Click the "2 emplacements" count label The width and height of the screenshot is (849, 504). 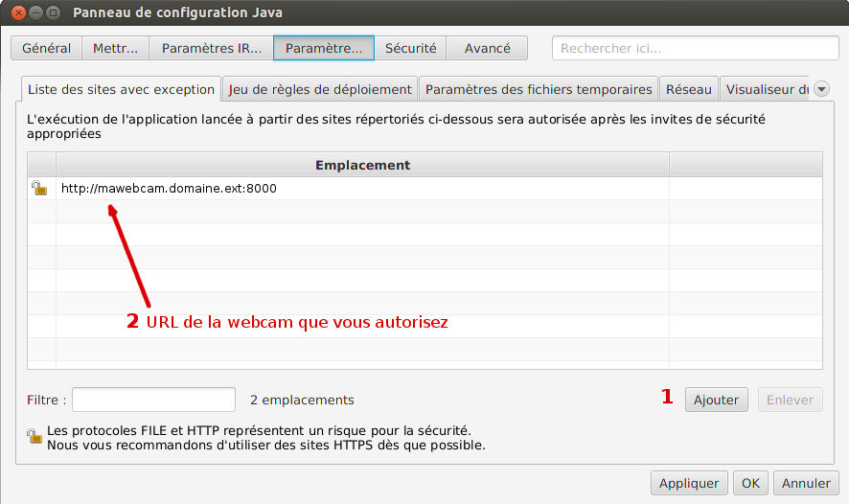(302, 400)
